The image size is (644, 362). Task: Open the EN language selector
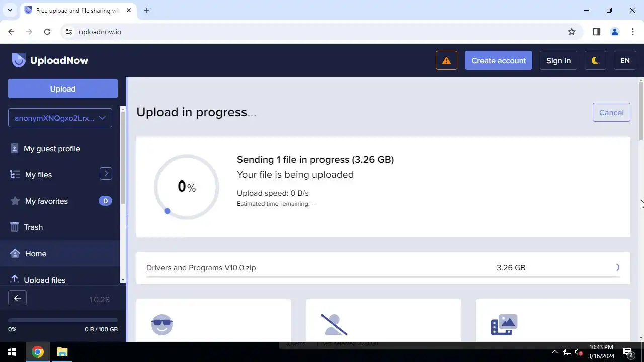[x=625, y=60]
